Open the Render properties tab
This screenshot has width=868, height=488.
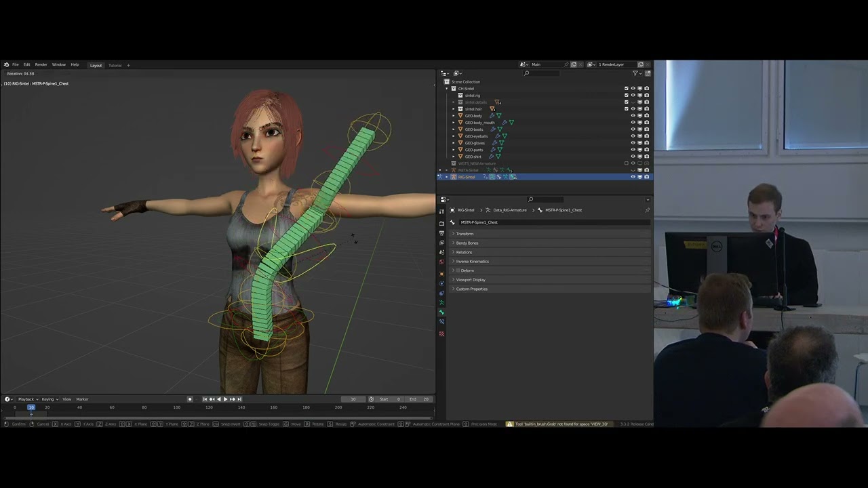click(441, 223)
